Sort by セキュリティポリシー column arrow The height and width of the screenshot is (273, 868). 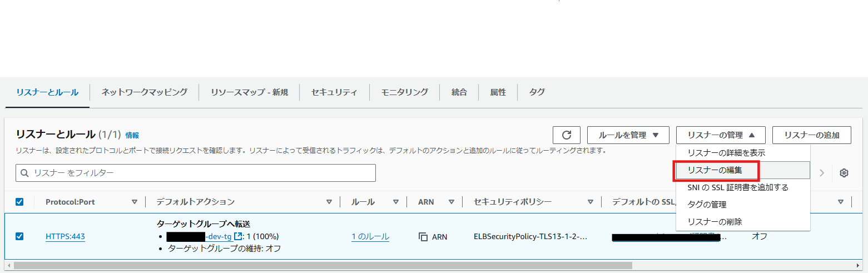(x=590, y=202)
